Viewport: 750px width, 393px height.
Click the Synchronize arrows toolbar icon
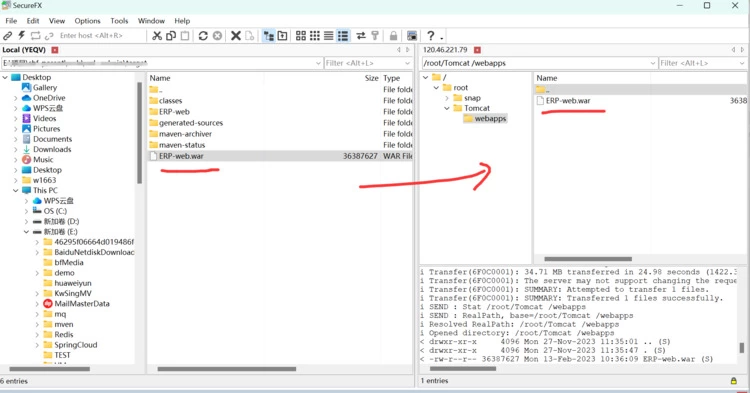click(361, 36)
